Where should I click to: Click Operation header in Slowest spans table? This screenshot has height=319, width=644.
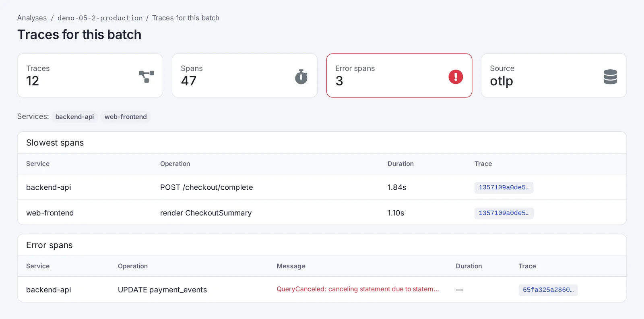click(x=175, y=164)
